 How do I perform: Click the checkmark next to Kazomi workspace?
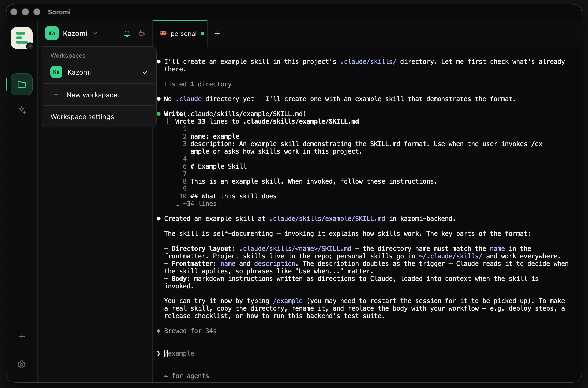[x=145, y=72]
